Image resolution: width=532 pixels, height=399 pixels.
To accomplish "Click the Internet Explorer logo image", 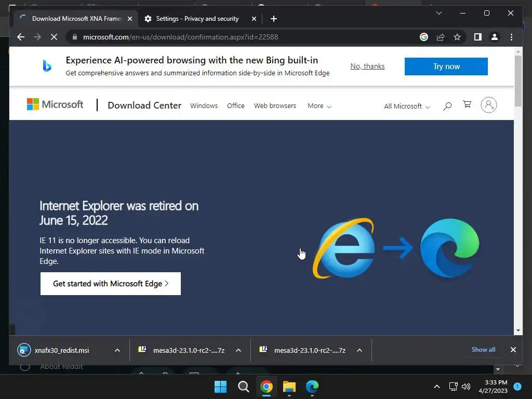I will click(x=344, y=248).
